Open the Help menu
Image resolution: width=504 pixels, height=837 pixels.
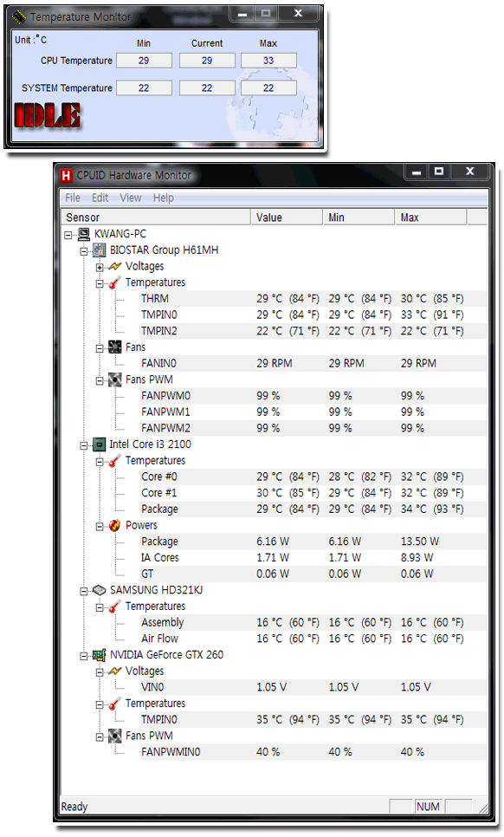click(163, 198)
